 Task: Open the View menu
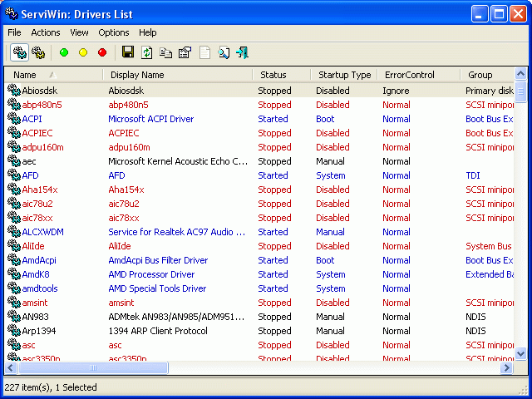pyautogui.click(x=79, y=32)
